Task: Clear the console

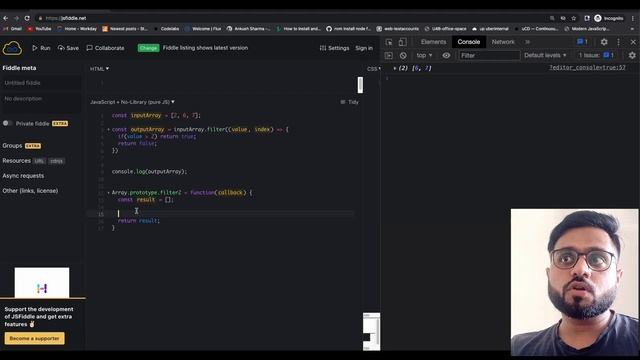Action: click(403, 55)
